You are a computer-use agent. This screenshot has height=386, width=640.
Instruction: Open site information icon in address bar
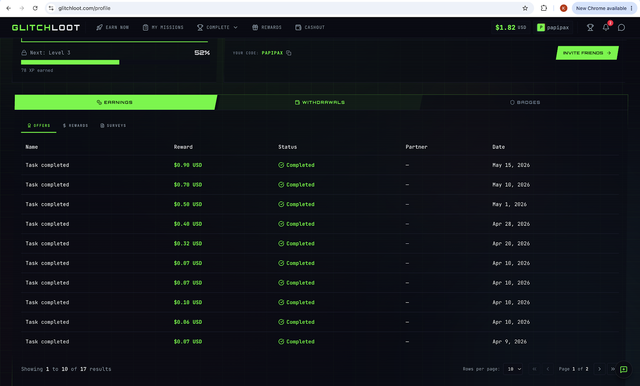coord(51,8)
